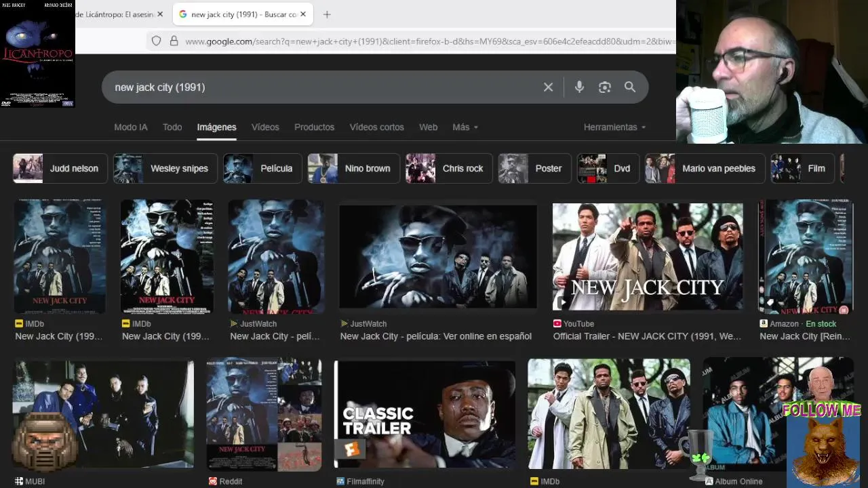Viewport: 868px width, 488px height.
Task: Select the Imágenes tab
Action: point(216,127)
